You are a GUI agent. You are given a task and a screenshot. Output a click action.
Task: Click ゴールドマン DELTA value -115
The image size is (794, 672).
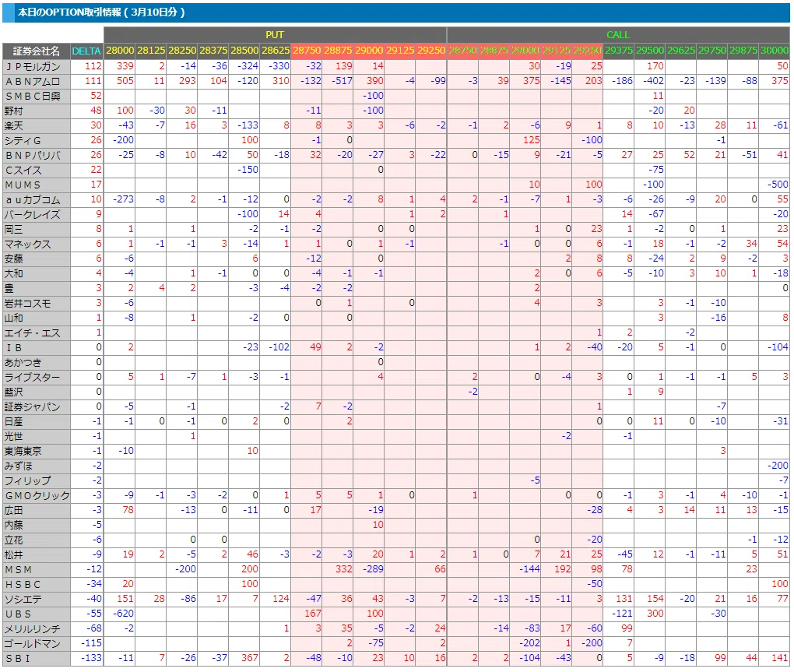tap(92, 642)
